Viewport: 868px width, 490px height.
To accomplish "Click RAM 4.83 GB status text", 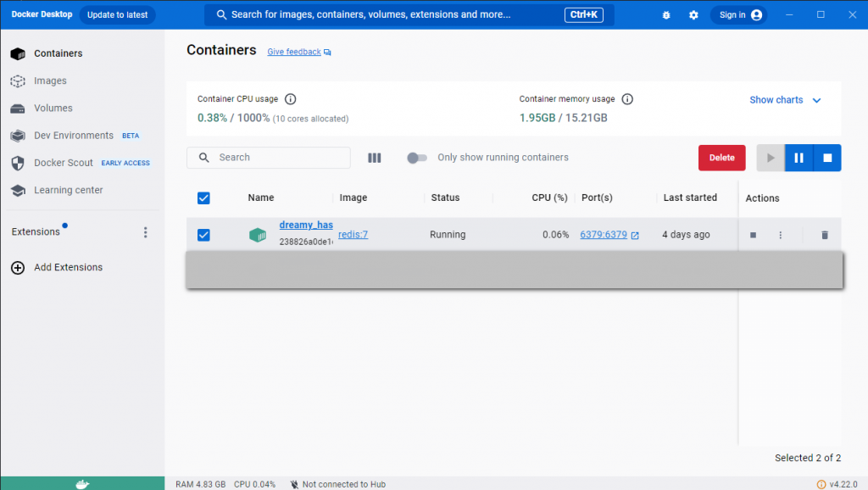I will pyautogui.click(x=200, y=484).
